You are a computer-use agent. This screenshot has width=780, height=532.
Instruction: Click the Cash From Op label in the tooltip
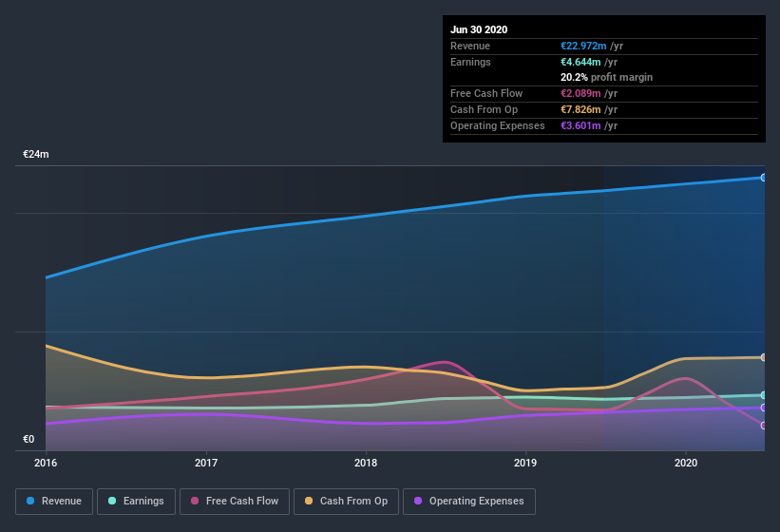pyautogui.click(x=484, y=109)
